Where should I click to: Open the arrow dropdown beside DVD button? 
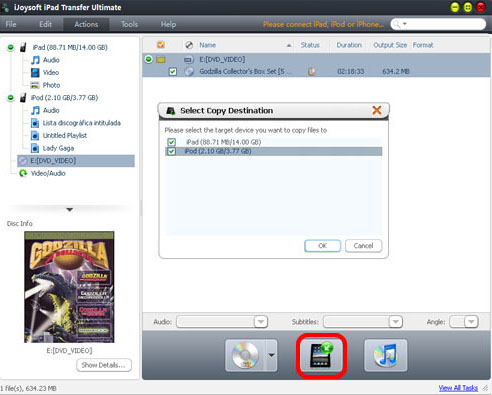pyautogui.click(x=272, y=355)
